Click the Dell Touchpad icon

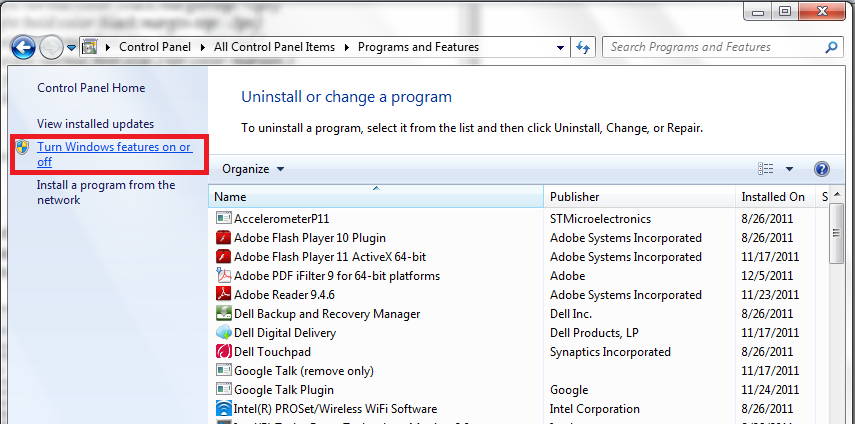[224, 352]
